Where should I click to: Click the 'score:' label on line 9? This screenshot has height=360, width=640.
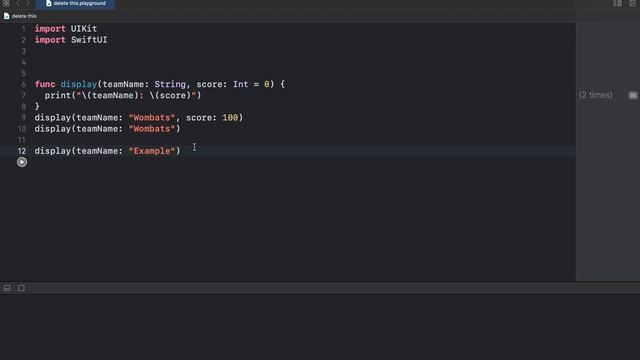click(201, 118)
